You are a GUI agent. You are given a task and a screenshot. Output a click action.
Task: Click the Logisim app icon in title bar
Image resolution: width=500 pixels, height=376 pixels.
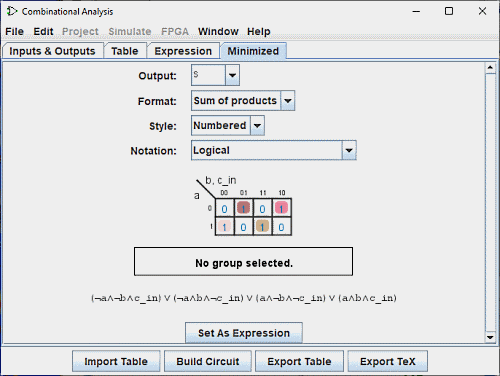point(12,11)
